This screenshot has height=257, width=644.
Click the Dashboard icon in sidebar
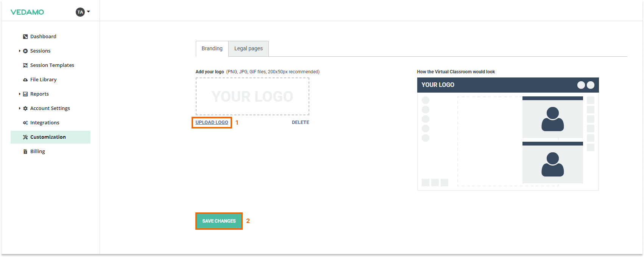(x=25, y=37)
